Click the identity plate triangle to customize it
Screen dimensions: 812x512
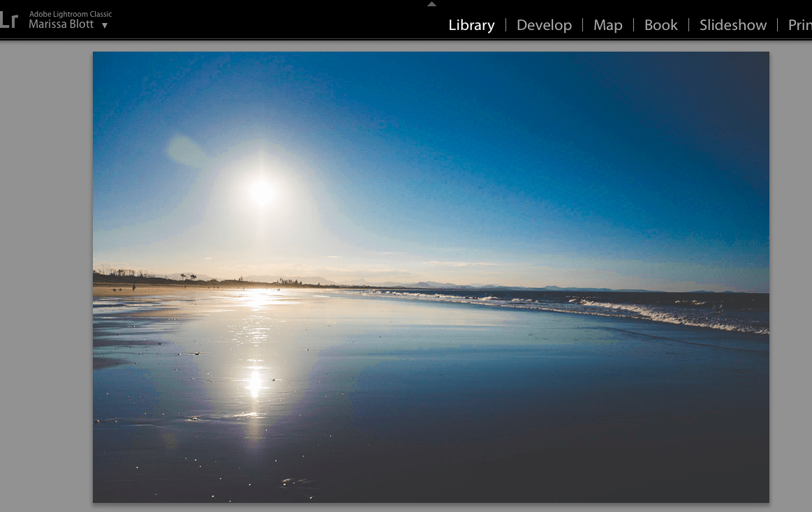pos(105,25)
